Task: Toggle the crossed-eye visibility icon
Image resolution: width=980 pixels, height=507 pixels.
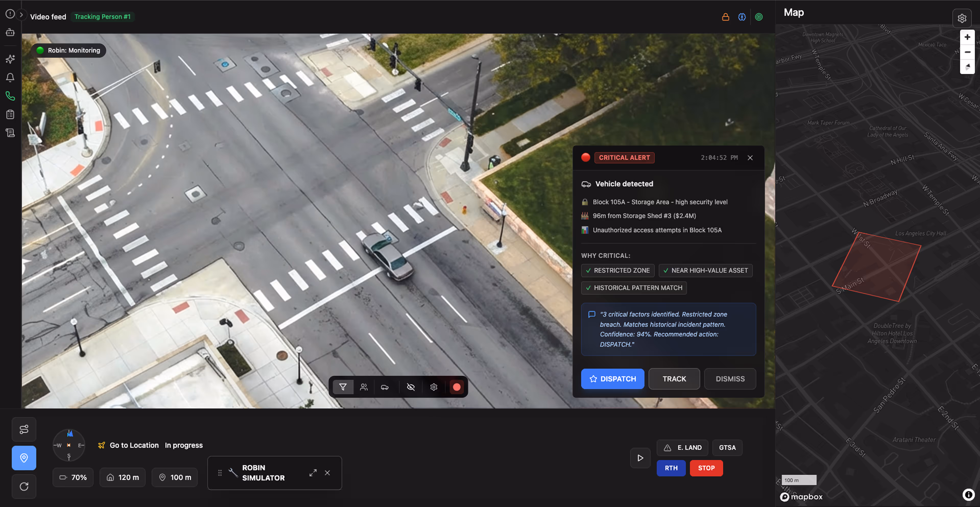Action: pos(411,387)
